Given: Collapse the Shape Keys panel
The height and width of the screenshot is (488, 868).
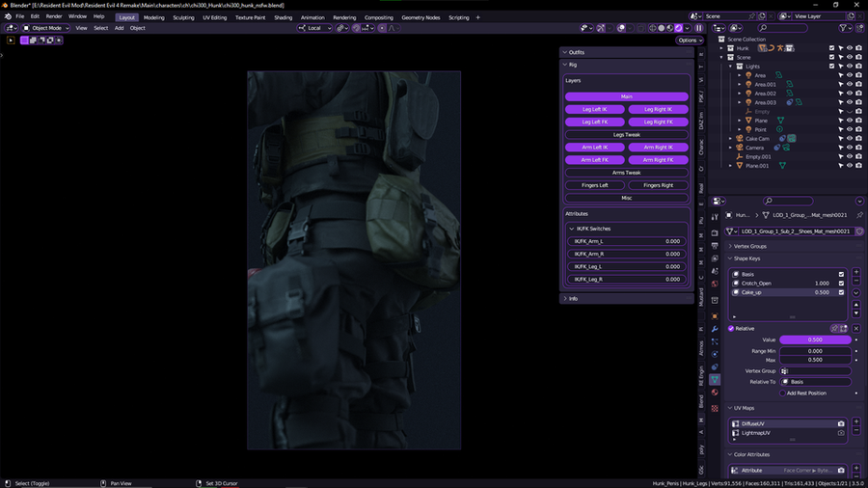Looking at the screenshot, I should pos(730,258).
